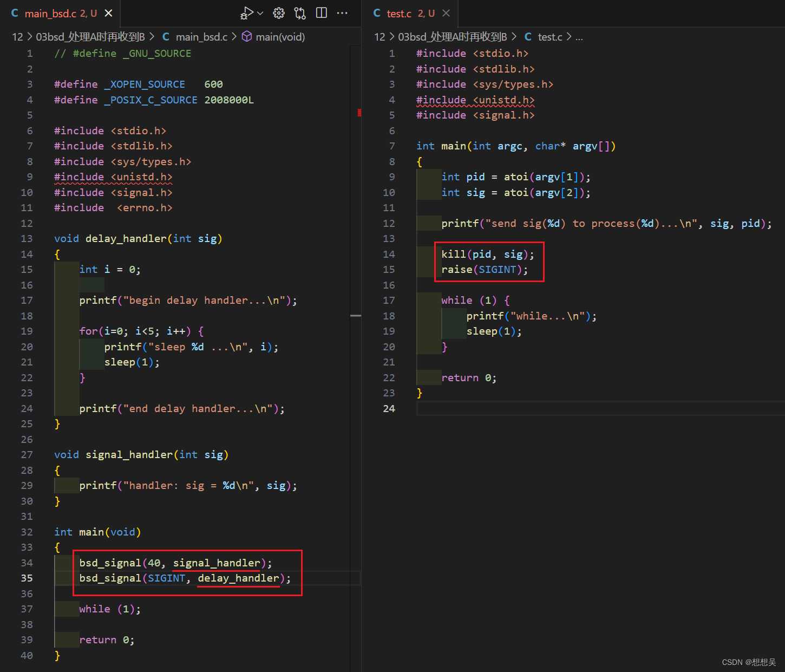Click 'while (1) {' in test.c
Viewport: 785px width, 672px height.
[475, 301]
